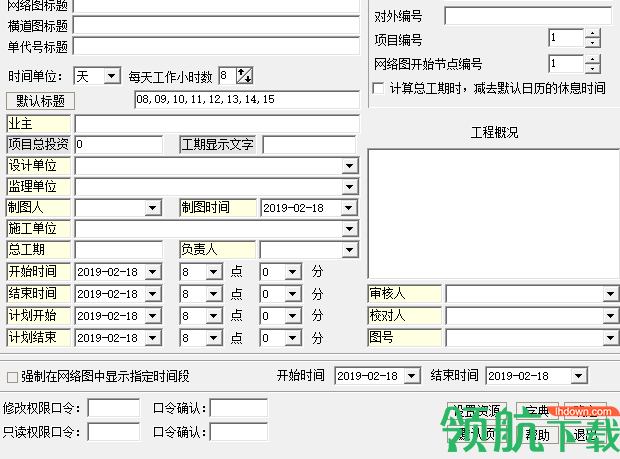Open the 开始时间 date dropdown
The width and height of the screenshot is (620, 459).
click(153, 272)
